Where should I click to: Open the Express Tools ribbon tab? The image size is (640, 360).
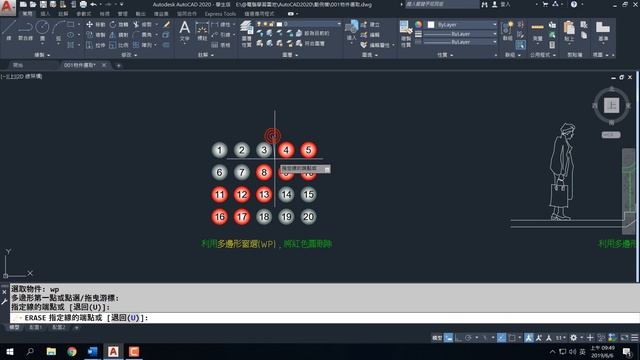click(220, 14)
